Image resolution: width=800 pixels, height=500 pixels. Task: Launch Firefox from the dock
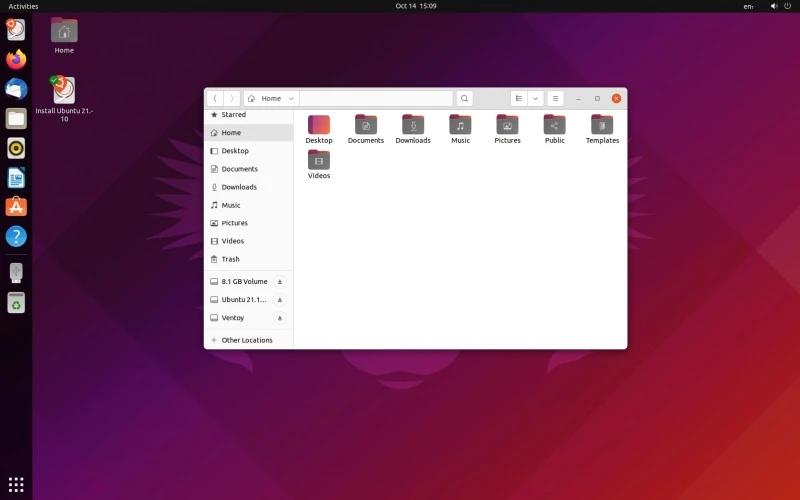tap(16, 59)
